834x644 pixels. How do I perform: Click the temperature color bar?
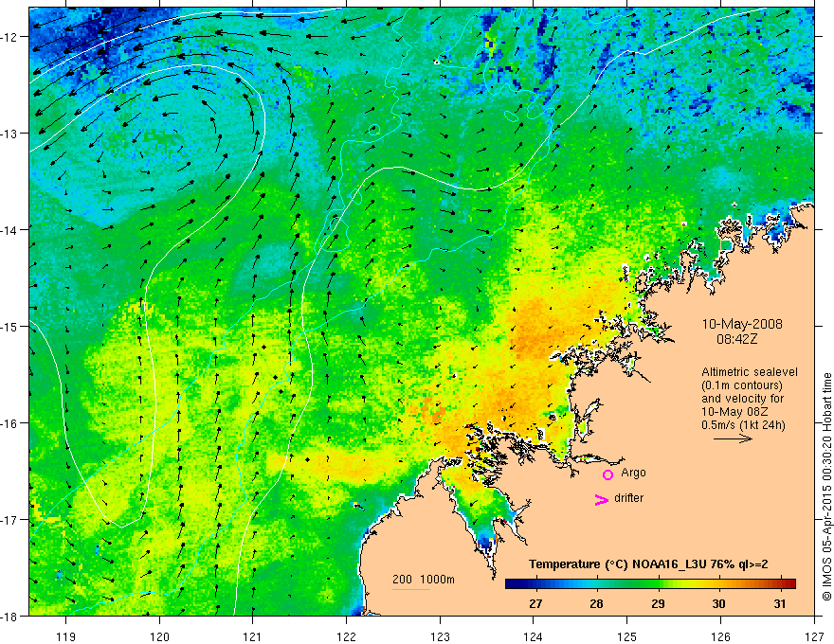click(650, 584)
